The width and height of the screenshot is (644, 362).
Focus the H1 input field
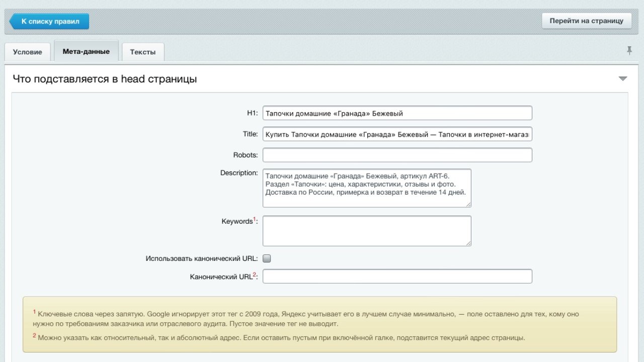click(x=397, y=113)
